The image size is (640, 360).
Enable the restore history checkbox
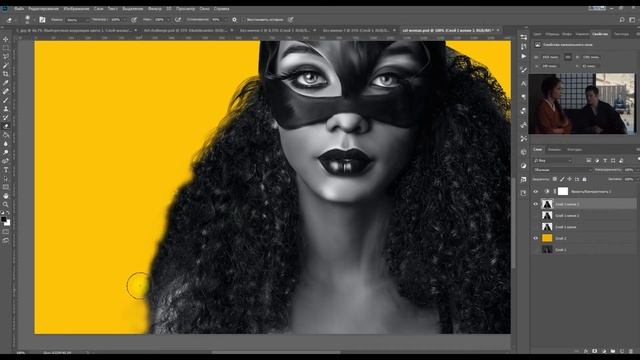[244, 20]
